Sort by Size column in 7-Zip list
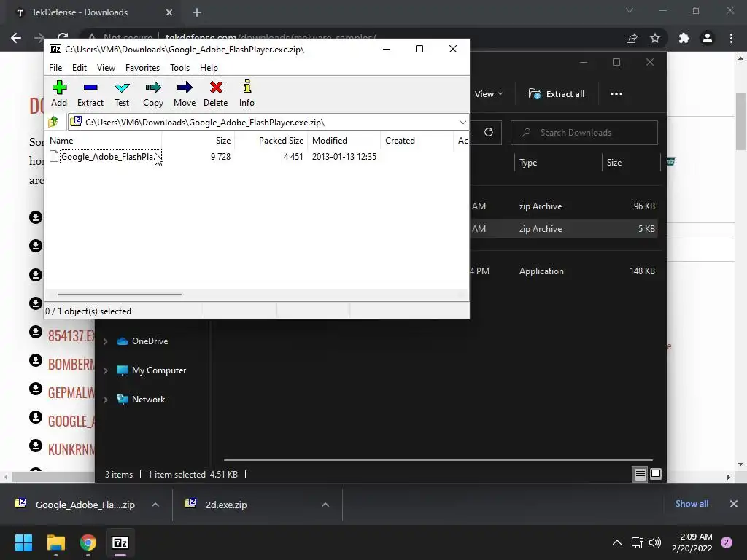Screen dimensions: 747x560 pyautogui.click(x=223, y=141)
